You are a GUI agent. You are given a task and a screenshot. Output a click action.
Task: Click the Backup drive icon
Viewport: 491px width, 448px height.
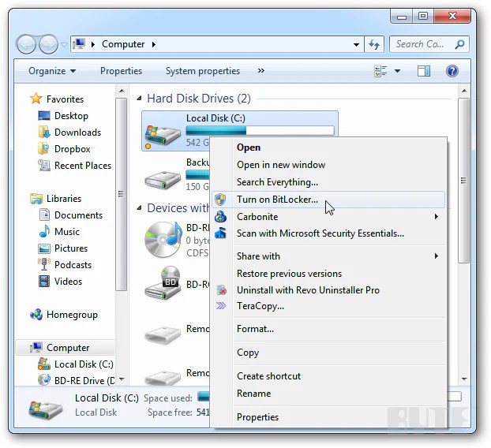[x=163, y=179]
